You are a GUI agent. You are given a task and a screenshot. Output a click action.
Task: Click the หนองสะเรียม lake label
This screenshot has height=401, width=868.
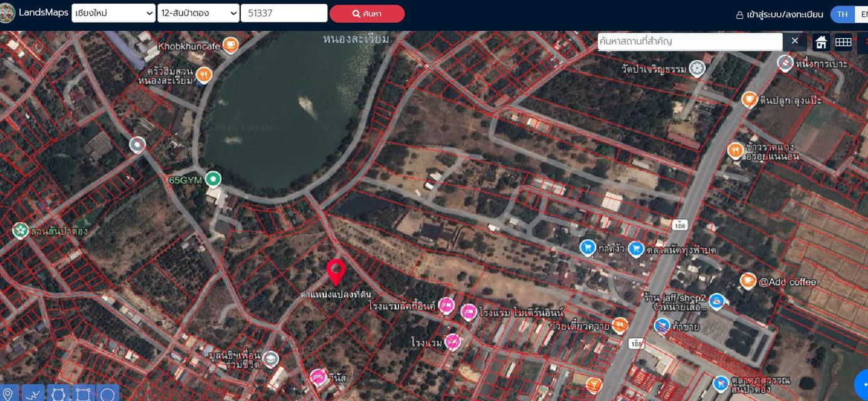click(x=356, y=39)
